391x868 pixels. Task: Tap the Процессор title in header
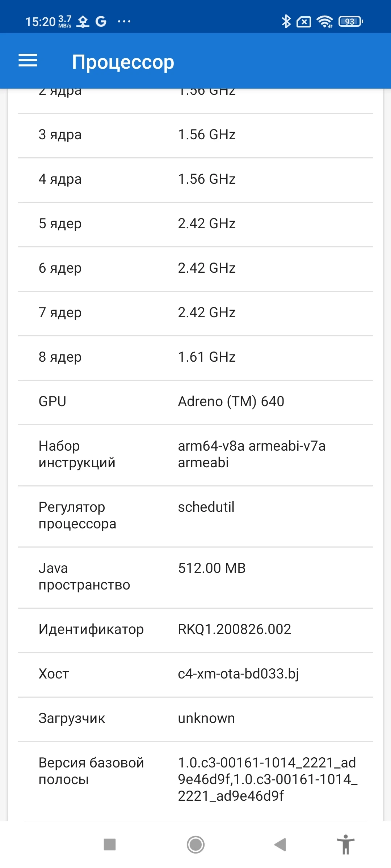tap(123, 62)
